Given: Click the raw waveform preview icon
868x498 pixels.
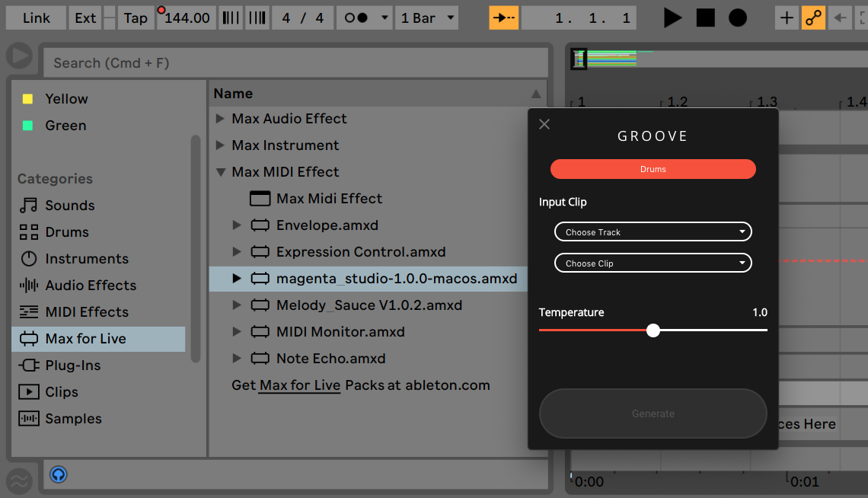Looking at the screenshot, I should point(19,480).
